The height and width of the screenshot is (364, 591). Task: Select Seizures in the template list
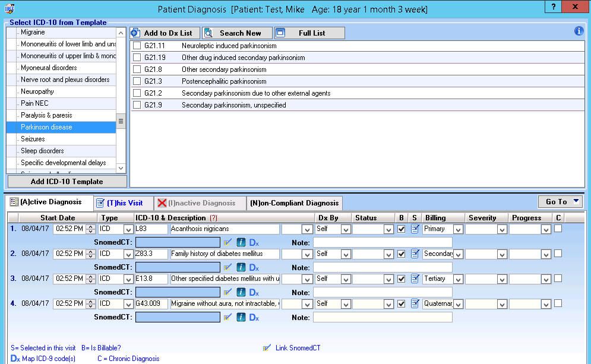click(33, 139)
